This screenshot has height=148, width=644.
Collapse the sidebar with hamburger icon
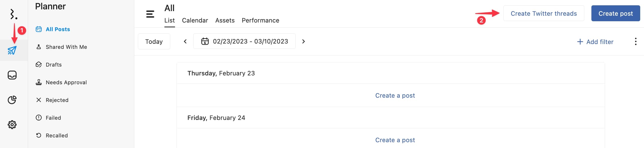click(x=150, y=14)
